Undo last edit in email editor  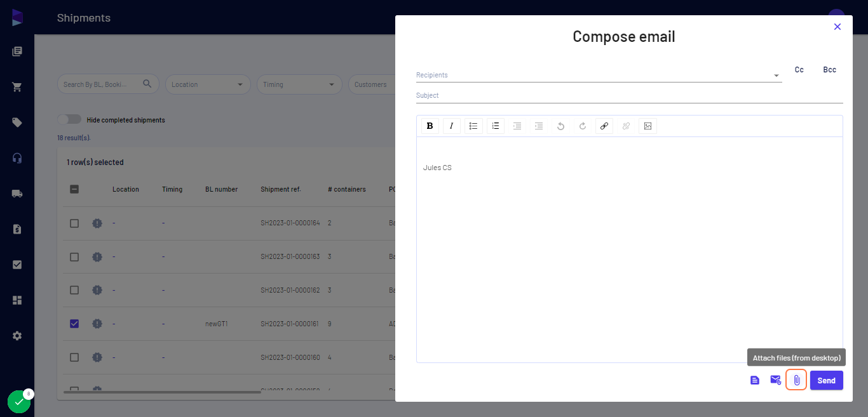(560, 126)
